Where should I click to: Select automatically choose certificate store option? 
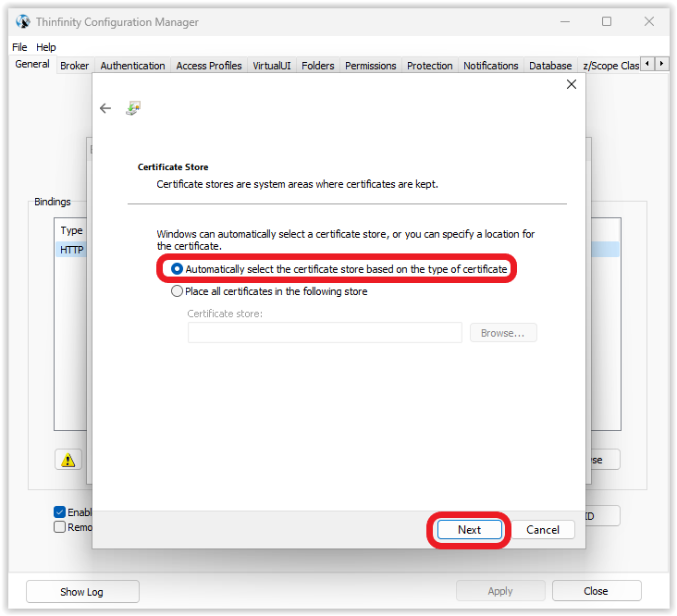(338, 269)
